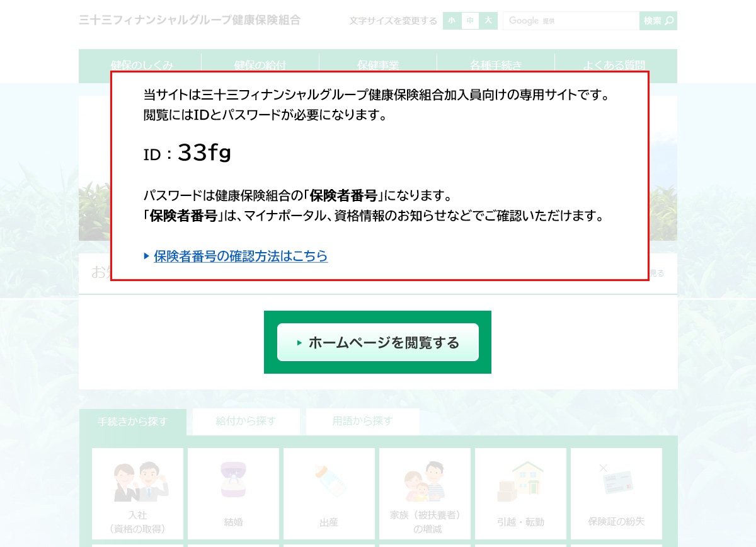
Task: Click the ホームページを閲覧する button
Action: (x=378, y=342)
